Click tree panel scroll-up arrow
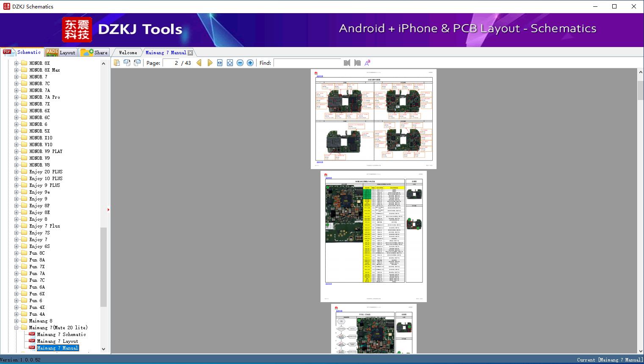The image size is (644, 364). [x=103, y=64]
